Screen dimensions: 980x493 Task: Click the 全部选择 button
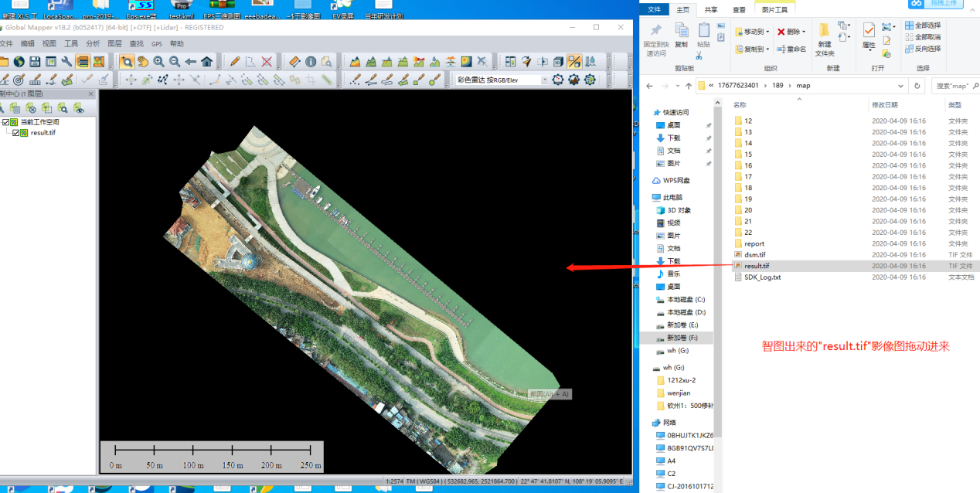pos(924,25)
